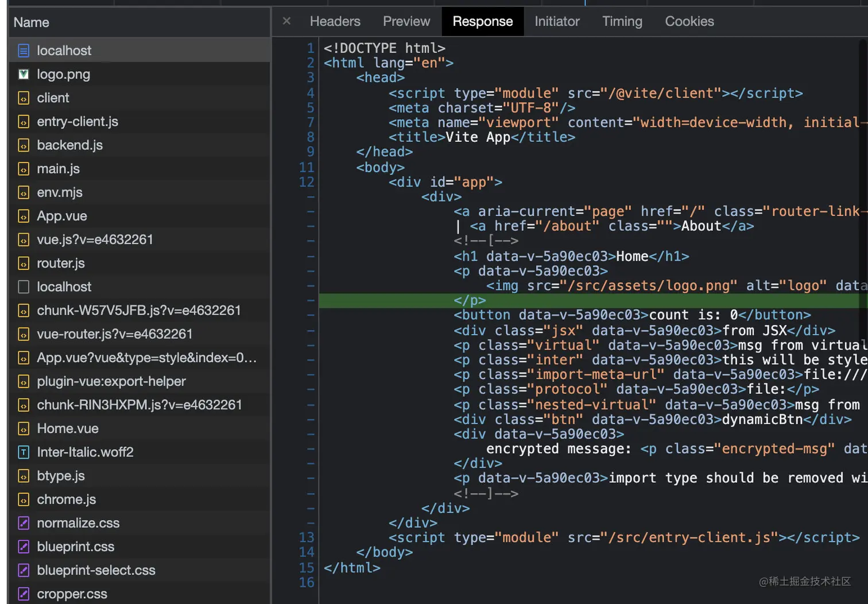The width and height of the screenshot is (868, 604).
Task: Select the backend.js request
Action: tap(139, 145)
